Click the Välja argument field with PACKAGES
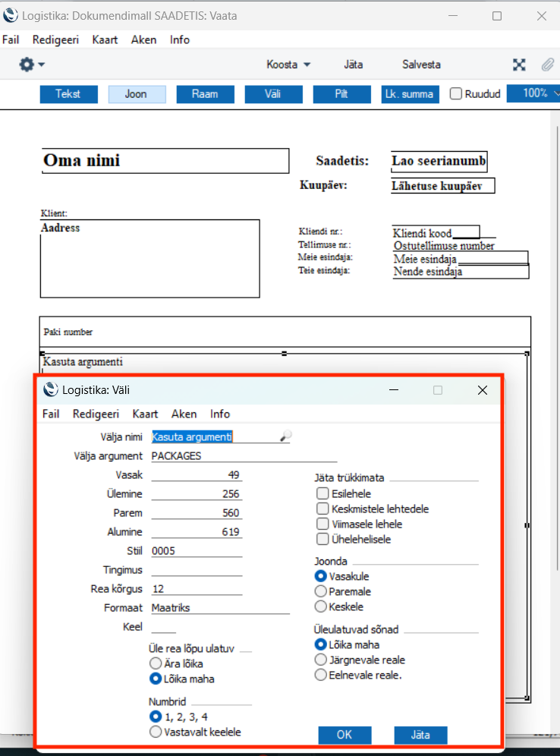This screenshot has height=756, width=560. [244, 455]
